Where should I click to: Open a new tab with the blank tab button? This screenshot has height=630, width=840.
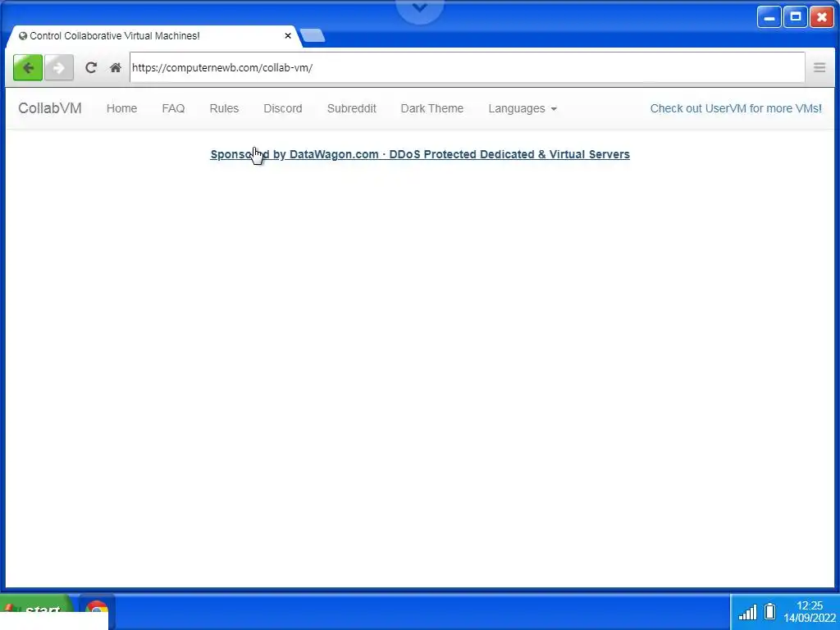tap(313, 36)
